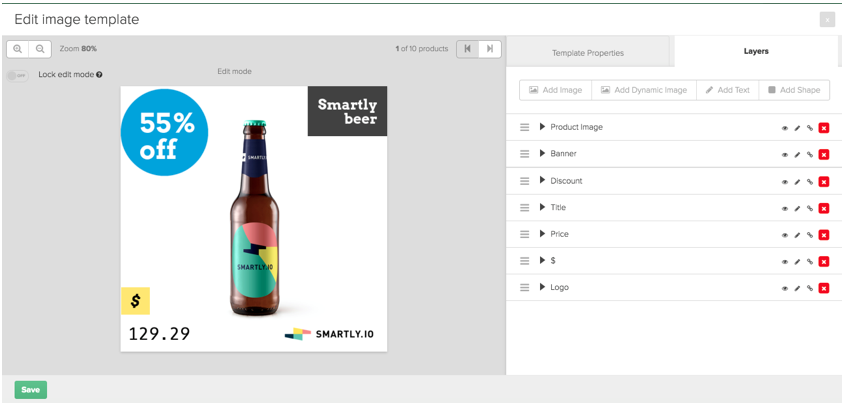This screenshot has height=403, width=845.
Task: Zoom in on the canvas preview
Action: click(x=18, y=49)
